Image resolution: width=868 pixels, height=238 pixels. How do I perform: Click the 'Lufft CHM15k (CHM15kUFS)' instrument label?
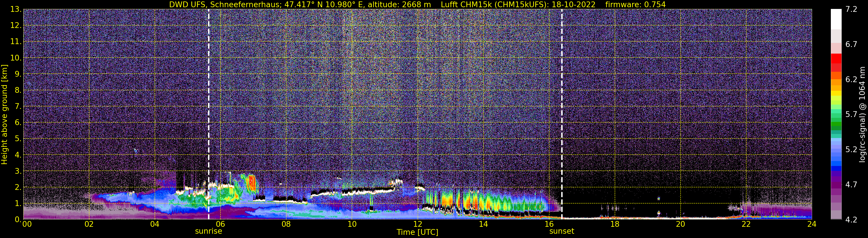[x=494, y=4]
